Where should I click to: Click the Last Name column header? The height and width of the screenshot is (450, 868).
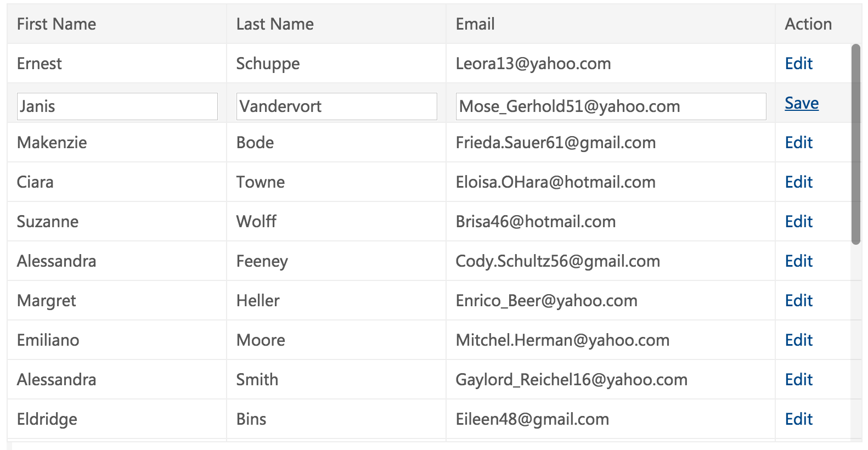coord(336,24)
